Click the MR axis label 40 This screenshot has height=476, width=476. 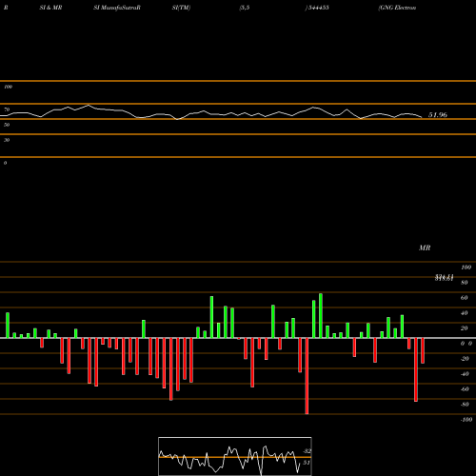click(x=465, y=313)
